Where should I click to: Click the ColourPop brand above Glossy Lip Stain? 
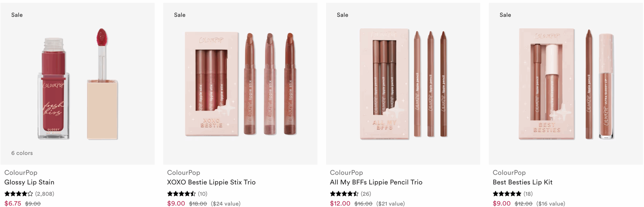point(21,173)
